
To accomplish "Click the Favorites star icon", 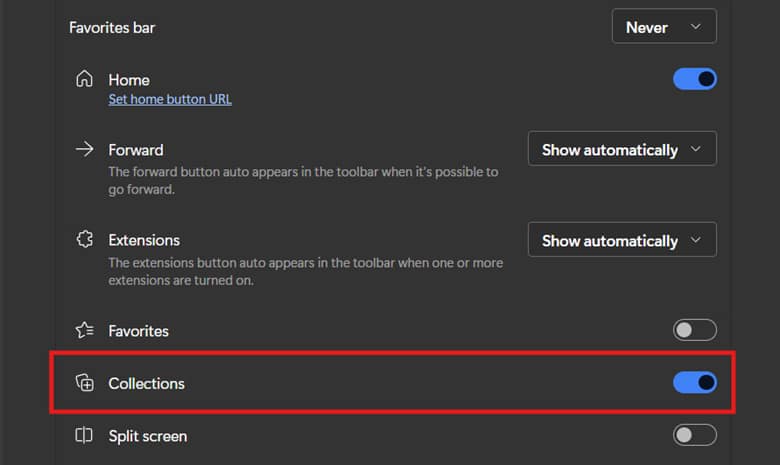I will pyautogui.click(x=85, y=330).
